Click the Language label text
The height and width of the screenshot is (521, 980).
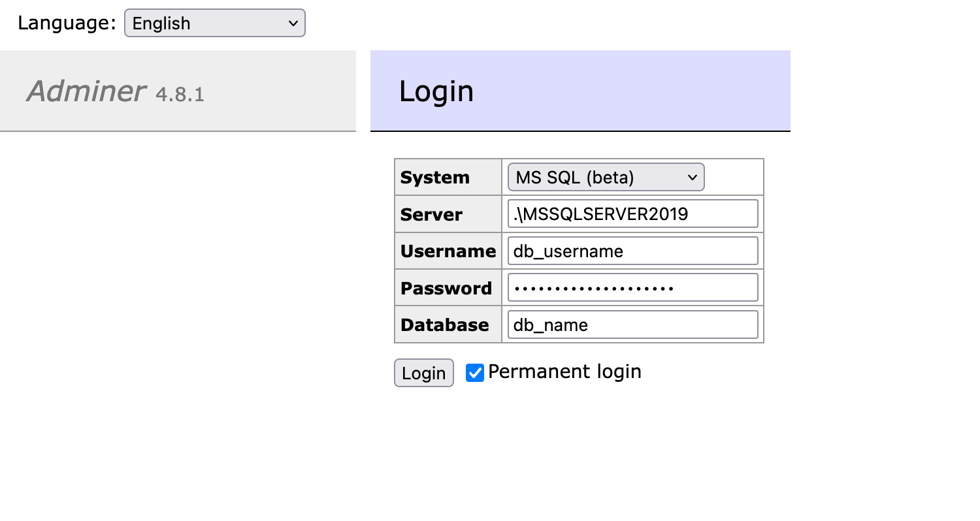tap(67, 23)
